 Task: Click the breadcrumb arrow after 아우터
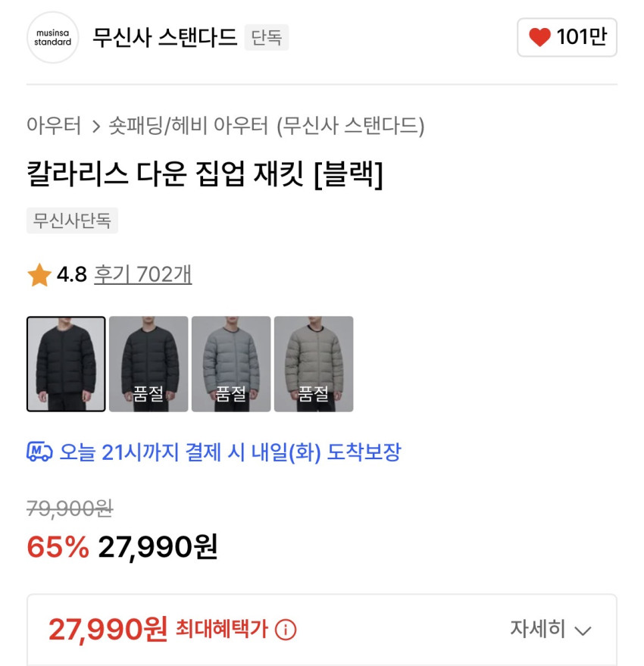click(x=95, y=126)
